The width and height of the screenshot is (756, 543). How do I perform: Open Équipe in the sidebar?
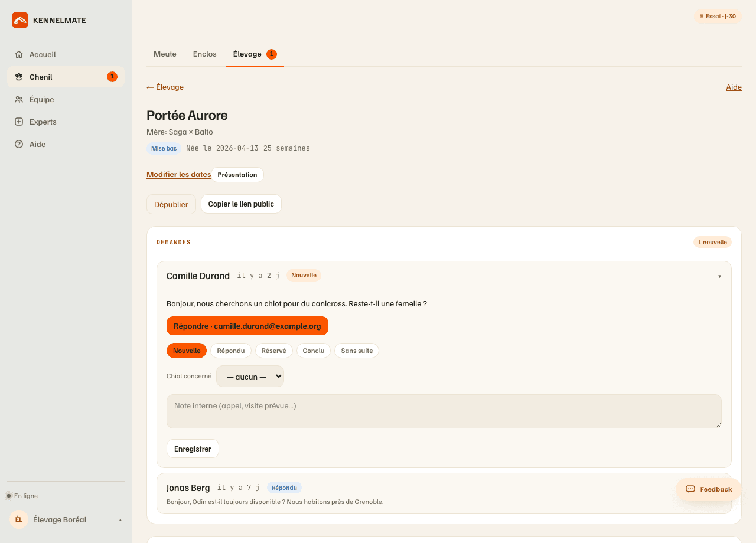pyautogui.click(x=66, y=99)
